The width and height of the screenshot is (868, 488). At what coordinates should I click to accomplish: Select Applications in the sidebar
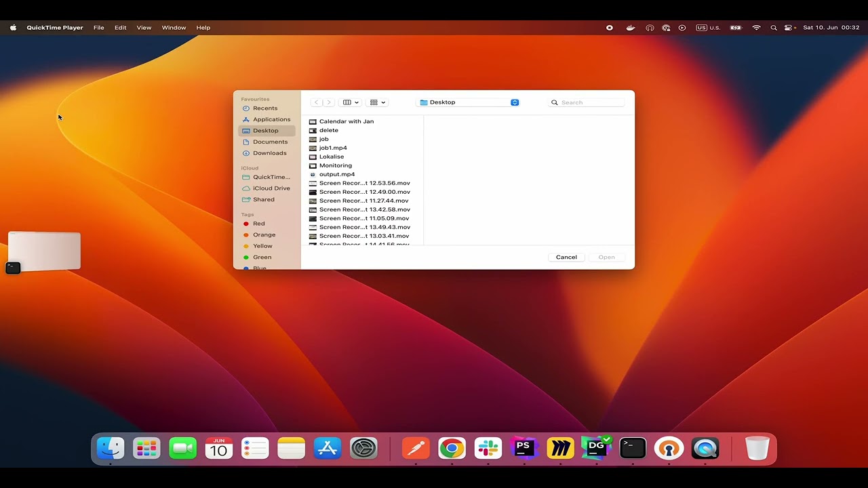click(265, 119)
